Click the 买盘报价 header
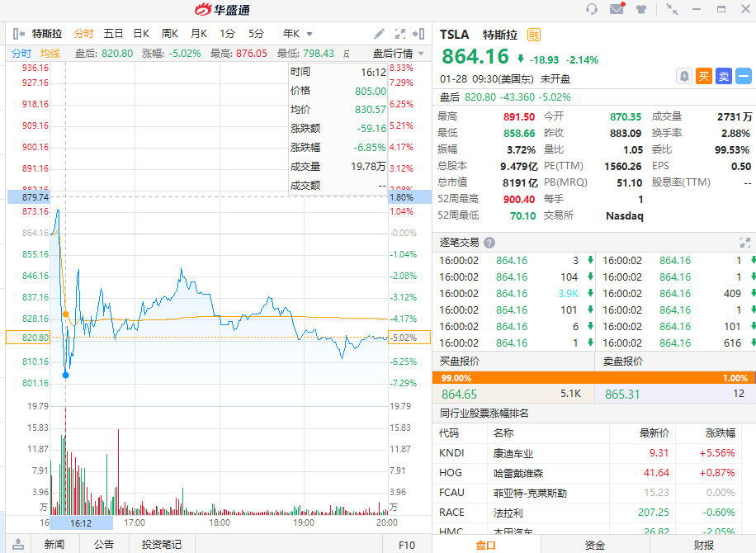The height and width of the screenshot is (553, 756). [x=460, y=362]
